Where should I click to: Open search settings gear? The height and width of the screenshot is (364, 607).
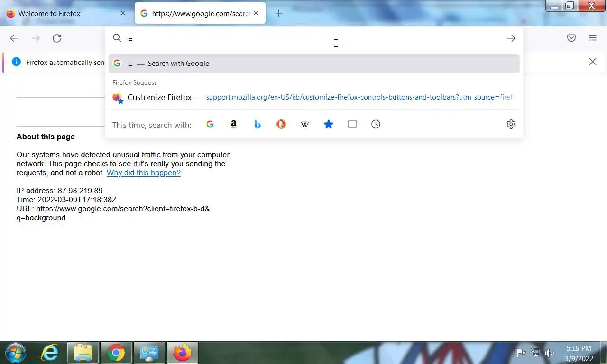[x=511, y=124]
